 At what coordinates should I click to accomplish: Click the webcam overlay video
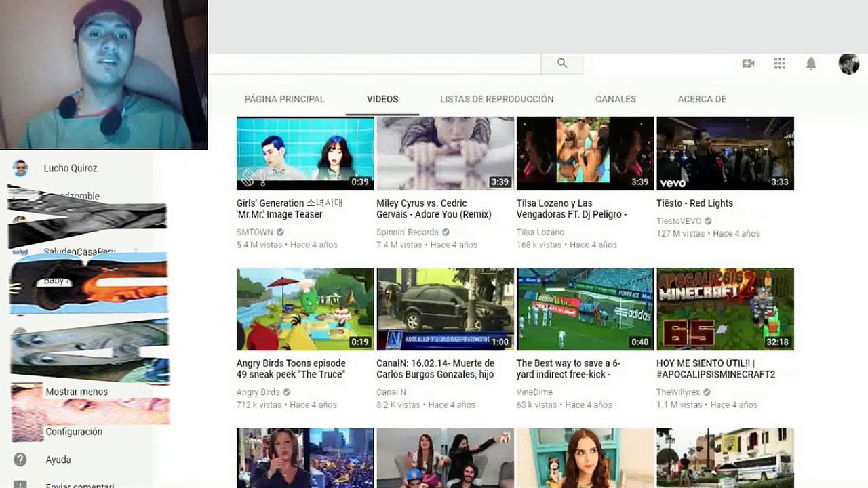tap(104, 75)
